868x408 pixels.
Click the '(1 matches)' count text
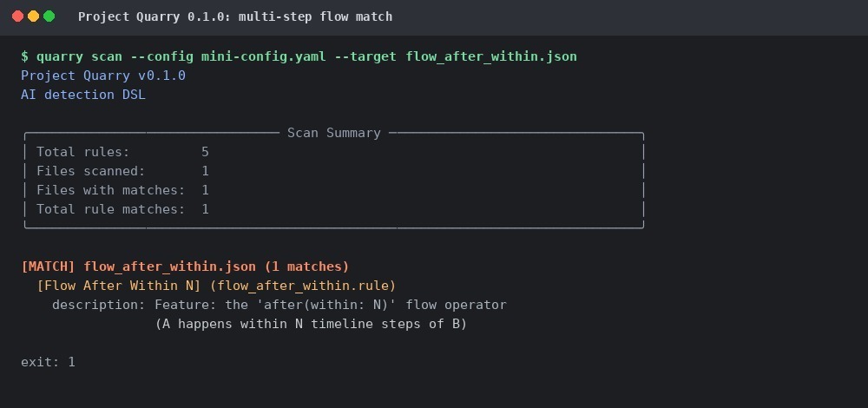click(x=306, y=267)
